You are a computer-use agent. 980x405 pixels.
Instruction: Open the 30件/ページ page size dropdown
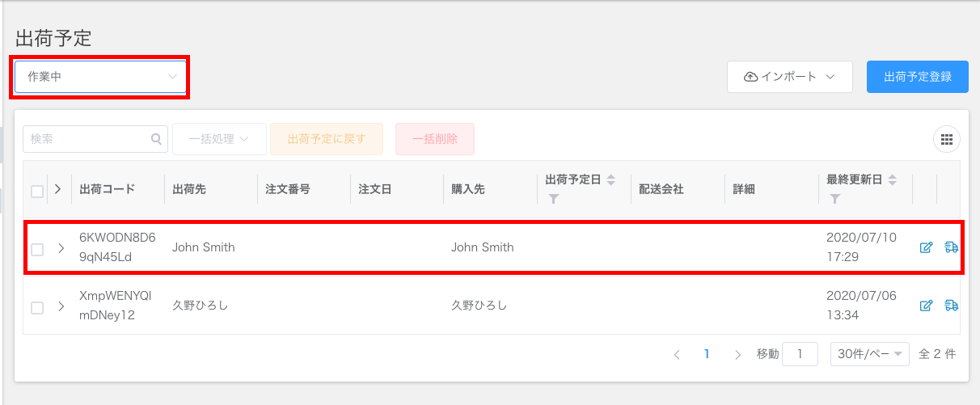(870, 354)
